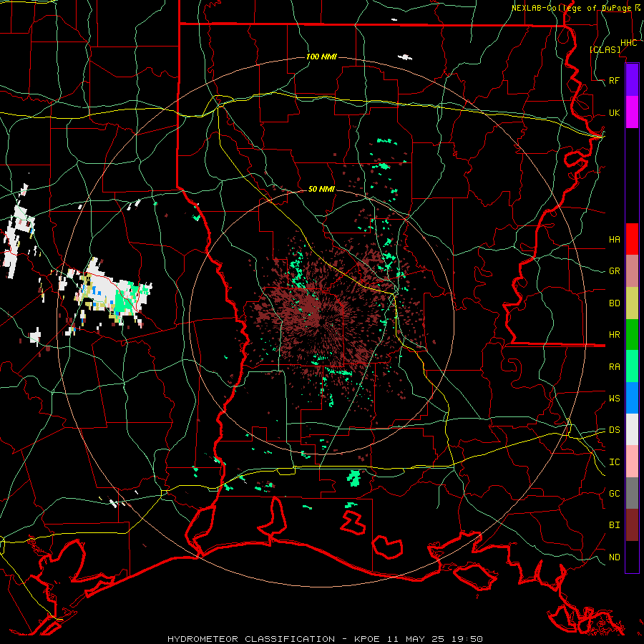Click the '19:50' time stamp
644x644 pixels.
coord(467,639)
